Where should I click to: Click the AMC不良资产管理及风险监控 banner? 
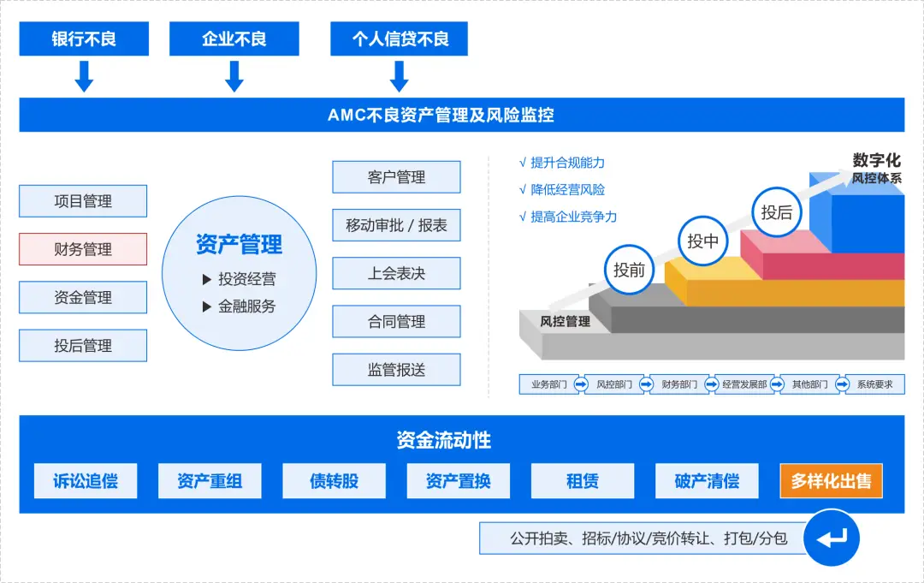click(x=461, y=115)
